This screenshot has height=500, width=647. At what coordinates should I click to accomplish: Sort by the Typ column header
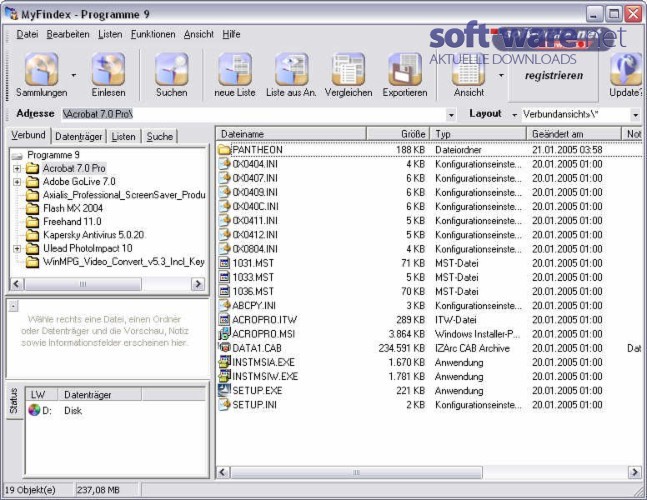pyautogui.click(x=478, y=134)
